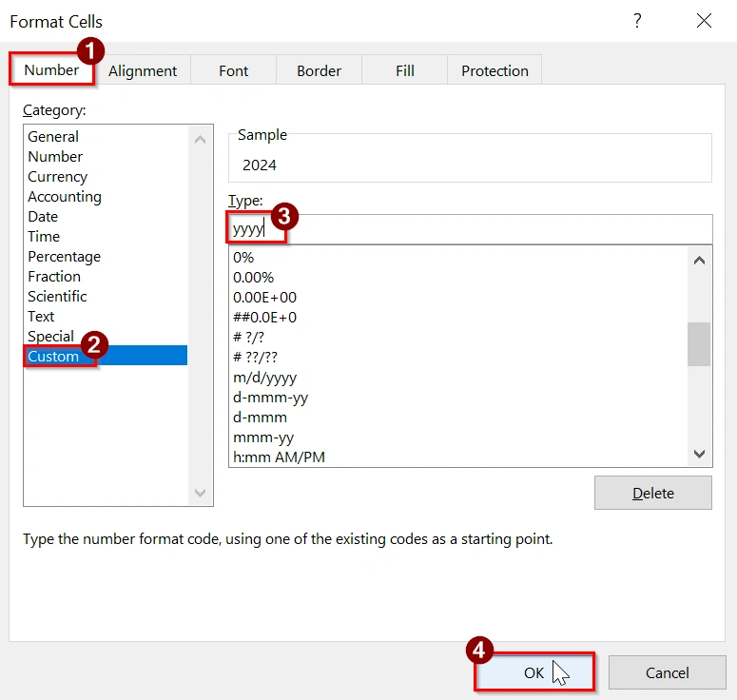Go to the Protection tab
737x700 pixels.
coord(495,70)
